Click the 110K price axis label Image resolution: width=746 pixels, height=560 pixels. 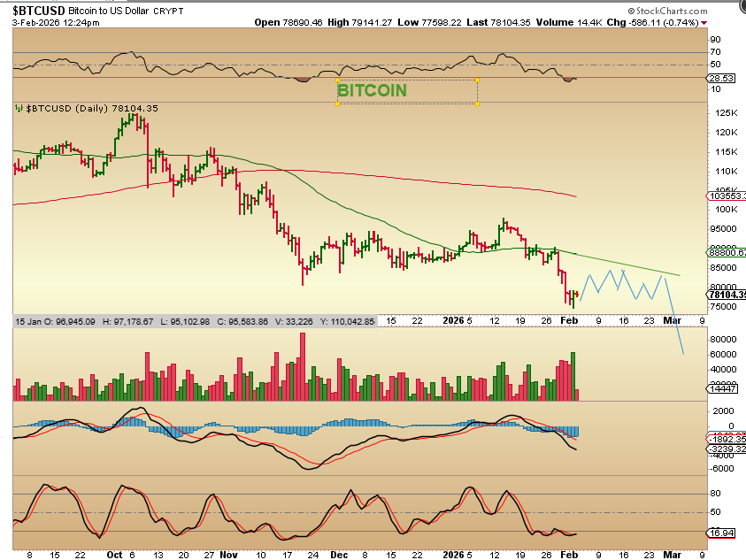coord(726,172)
